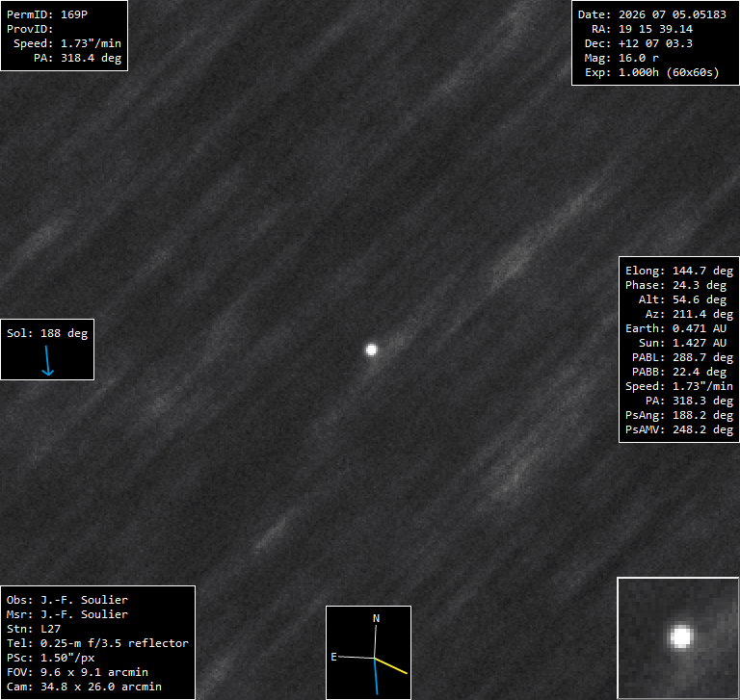The height and width of the screenshot is (700, 740).
Task: Click the 'PSc: 1.50"/px' line
Action: pos(50,658)
